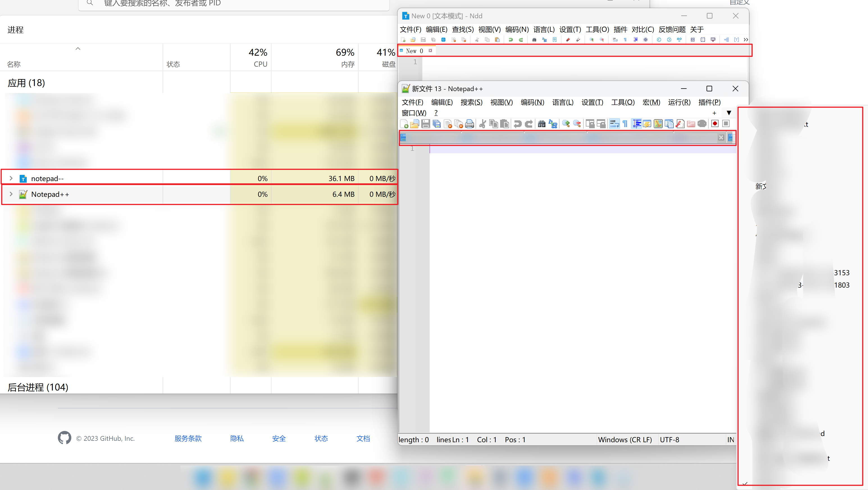
Task: Open a file using the Notepad++ toolbar
Action: click(415, 124)
